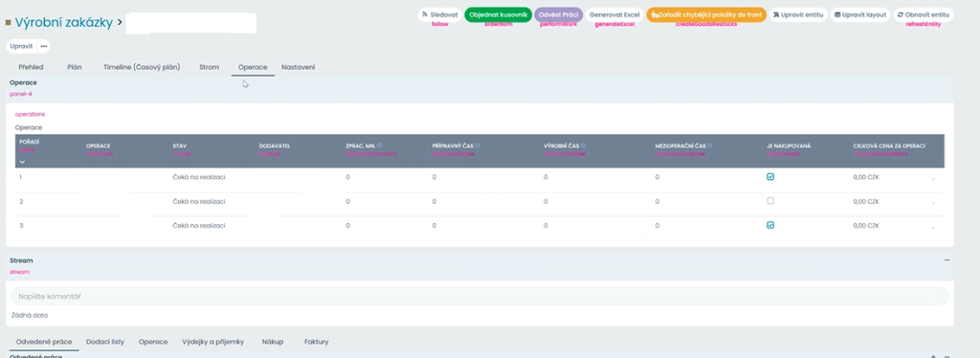
Task: Open the lower Operace tab
Action: (153, 342)
